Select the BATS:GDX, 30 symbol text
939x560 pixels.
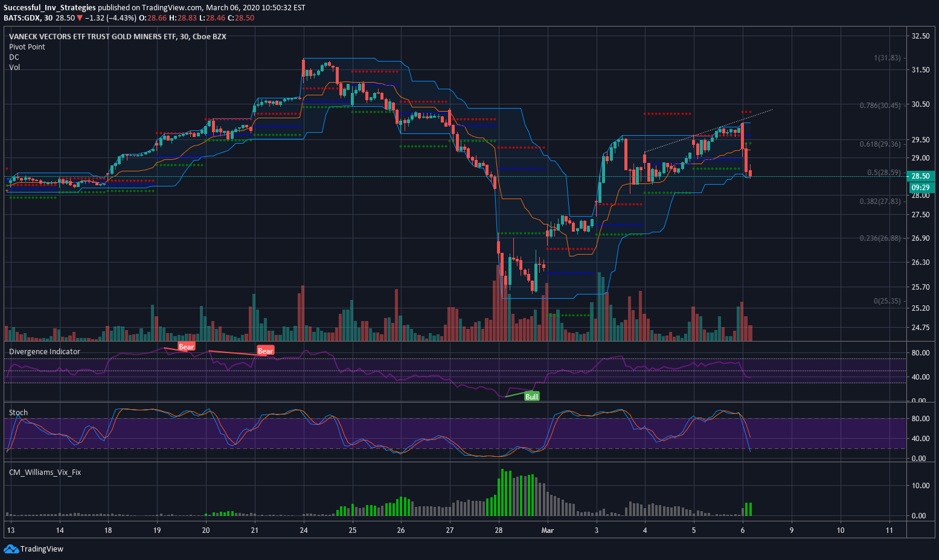pos(28,18)
